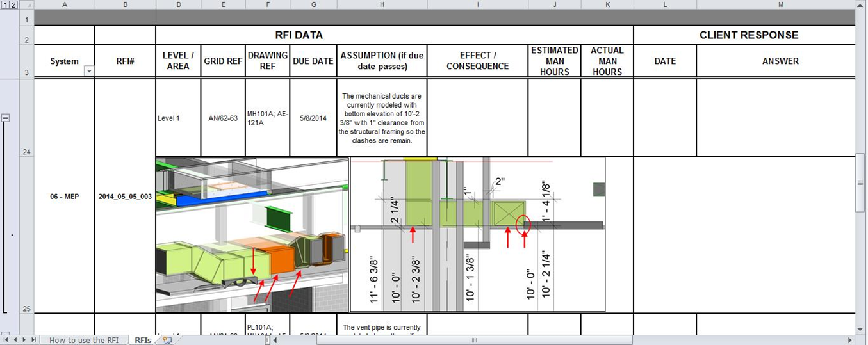This screenshot has height=345, width=868.
Task: Select column M header
Action: (x=780, y=4)
